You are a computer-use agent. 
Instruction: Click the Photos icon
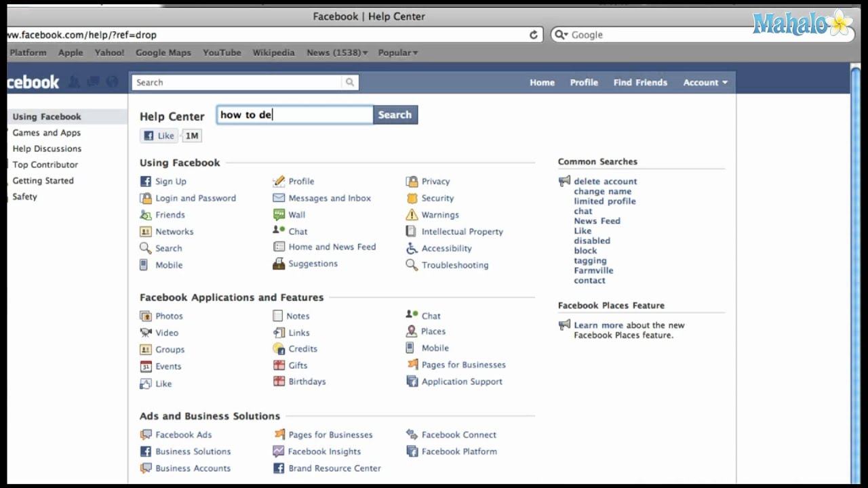coord(145,316)
